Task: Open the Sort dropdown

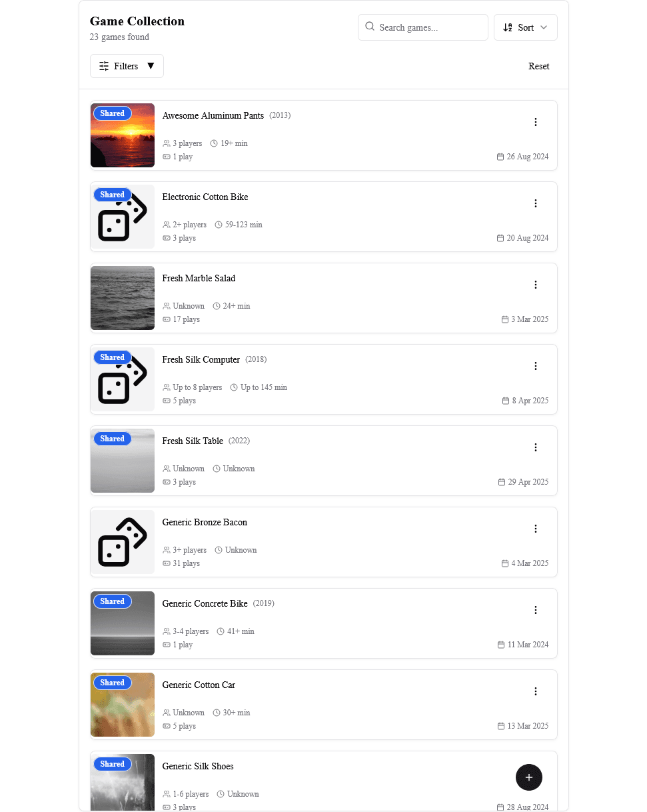Action: 525,27
